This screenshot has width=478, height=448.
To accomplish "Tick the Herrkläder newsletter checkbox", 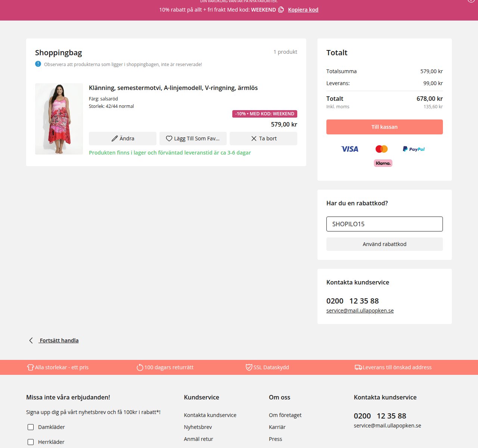I will (x=31, y=442).
